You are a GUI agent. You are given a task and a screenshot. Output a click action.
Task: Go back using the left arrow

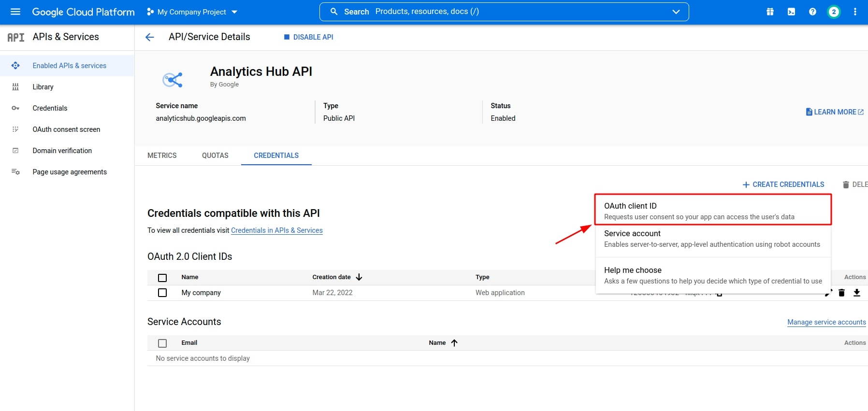pos(150,37)
